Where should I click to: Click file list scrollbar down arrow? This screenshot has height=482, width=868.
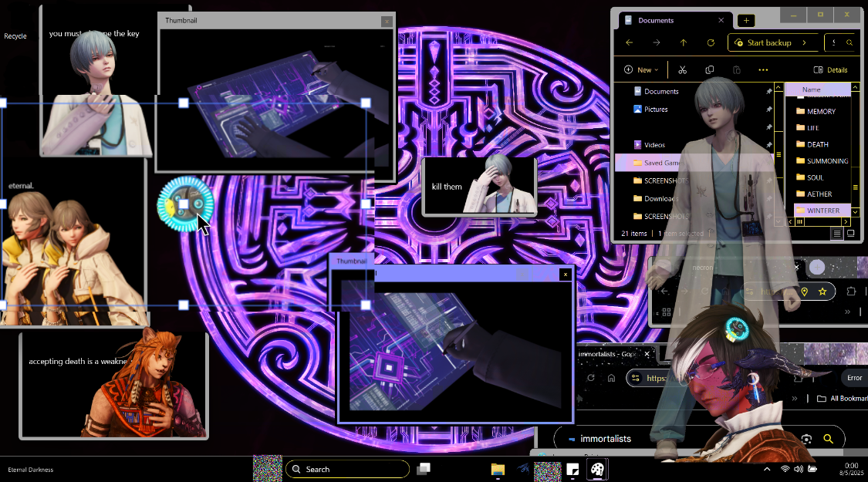click(x=855, y=211)
